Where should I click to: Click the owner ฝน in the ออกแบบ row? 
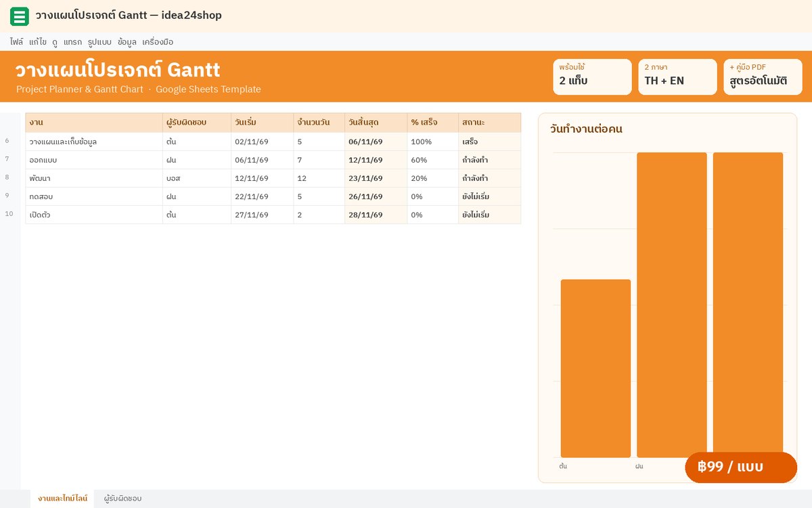coord(197,160)
